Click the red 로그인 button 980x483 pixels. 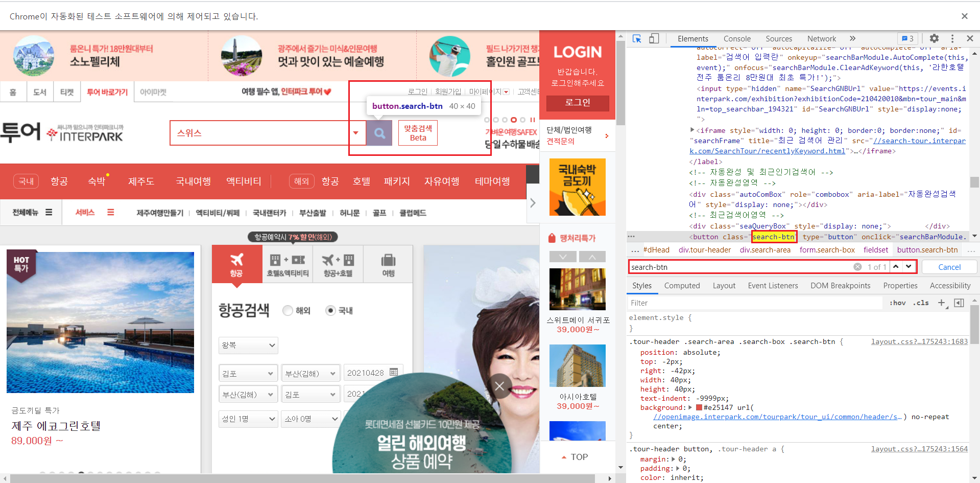578,103
